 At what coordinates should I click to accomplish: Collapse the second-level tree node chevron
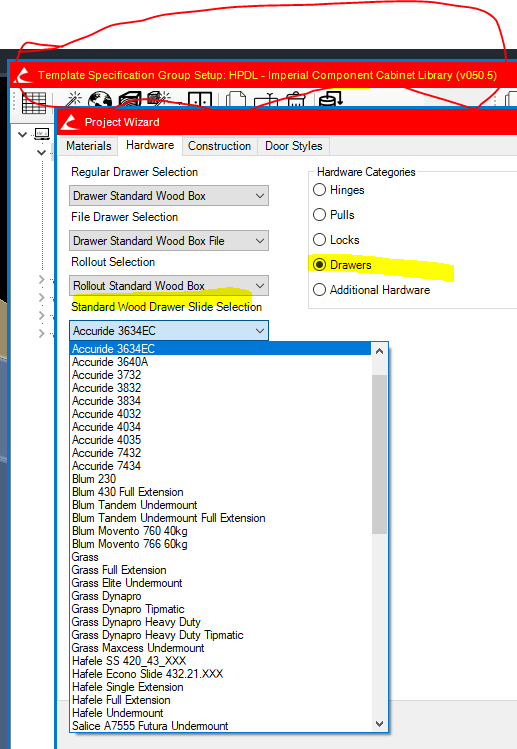(42, 152)
